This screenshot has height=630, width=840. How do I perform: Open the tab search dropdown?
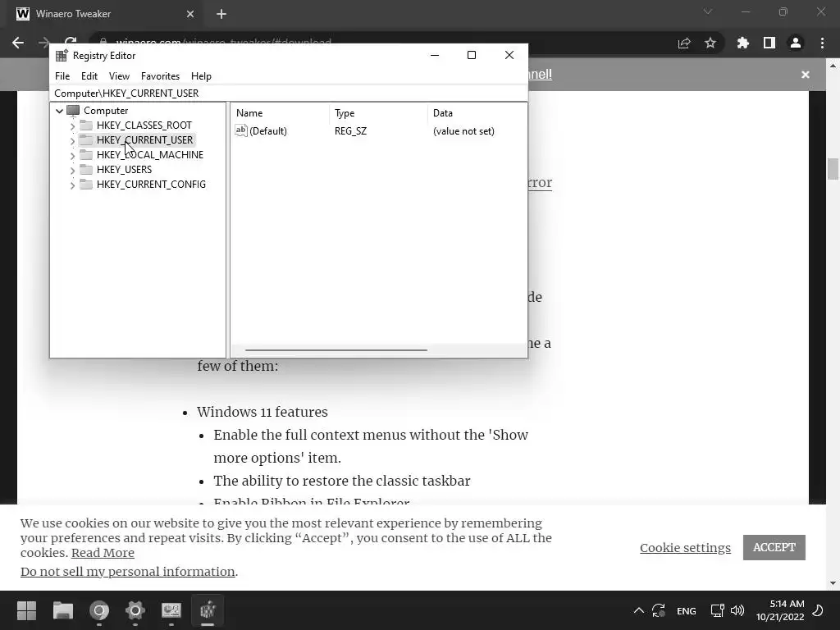708,11
